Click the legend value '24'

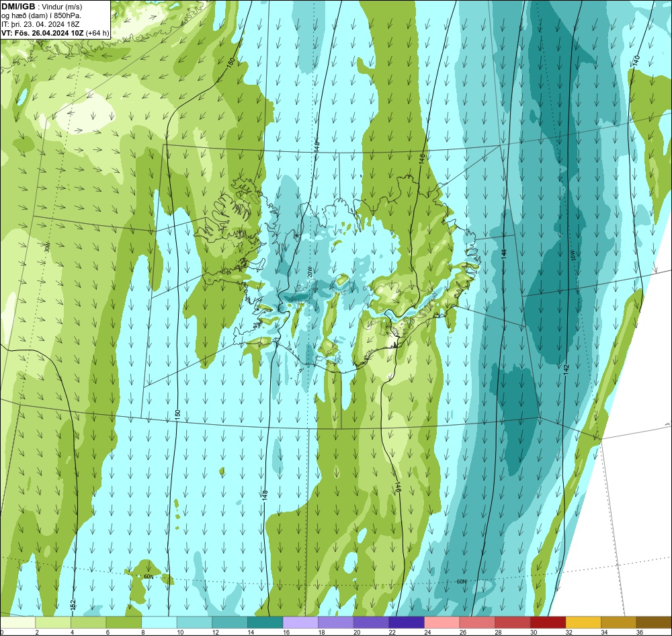coord(427,632)
